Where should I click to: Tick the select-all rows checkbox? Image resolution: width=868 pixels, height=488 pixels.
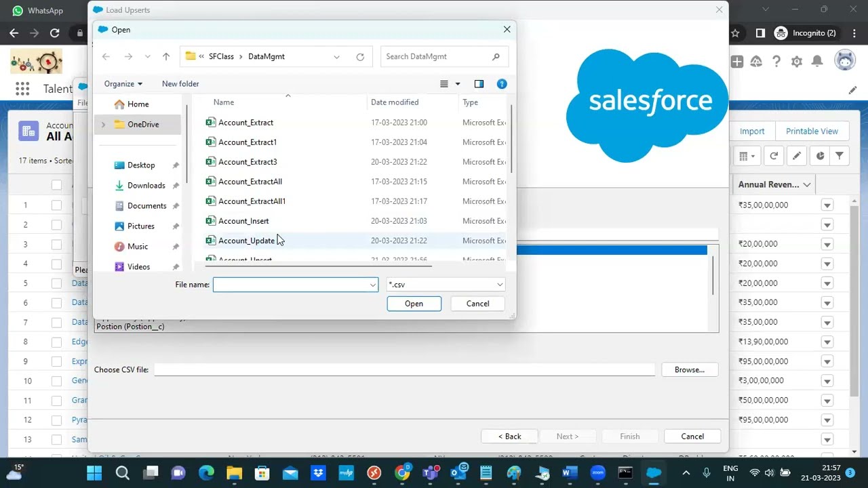57,185
